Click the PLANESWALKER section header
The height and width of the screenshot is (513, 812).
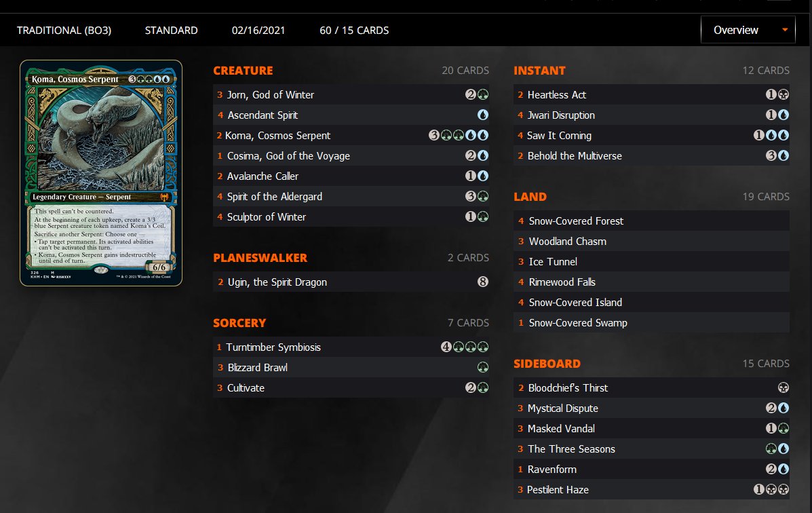[x=260, y=258]
